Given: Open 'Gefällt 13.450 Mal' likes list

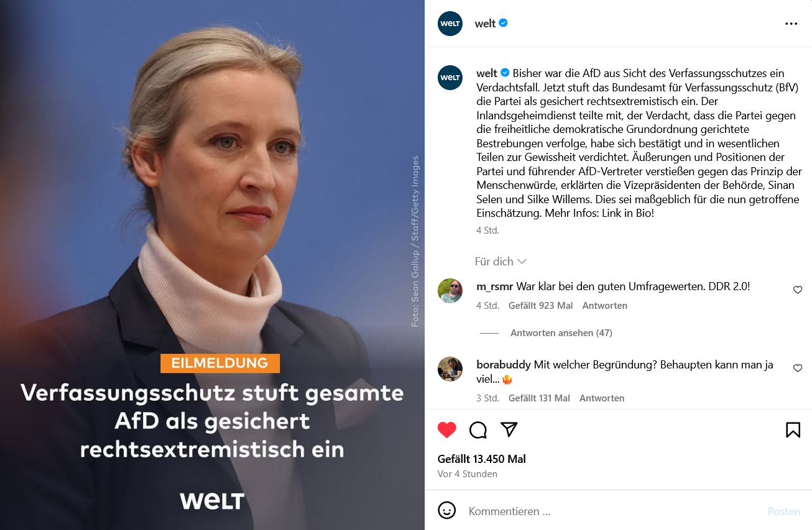Looking at the screenshot, I should coord(482,459).
